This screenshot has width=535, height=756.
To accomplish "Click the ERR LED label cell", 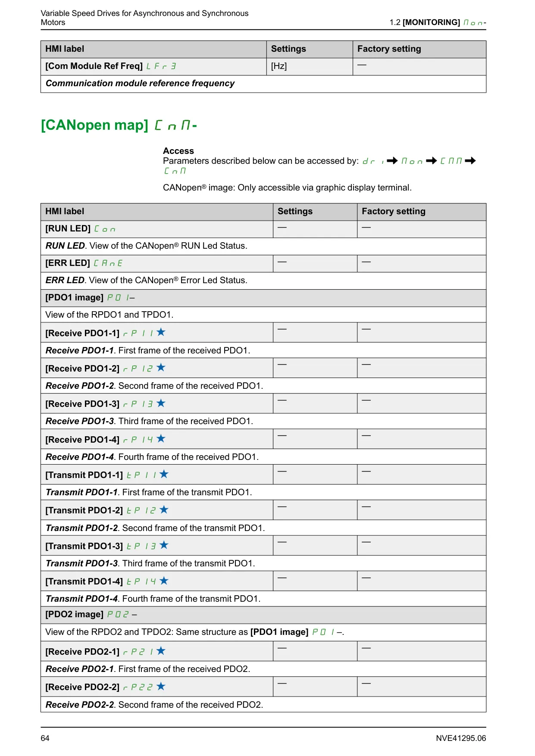I will [157, 263].
